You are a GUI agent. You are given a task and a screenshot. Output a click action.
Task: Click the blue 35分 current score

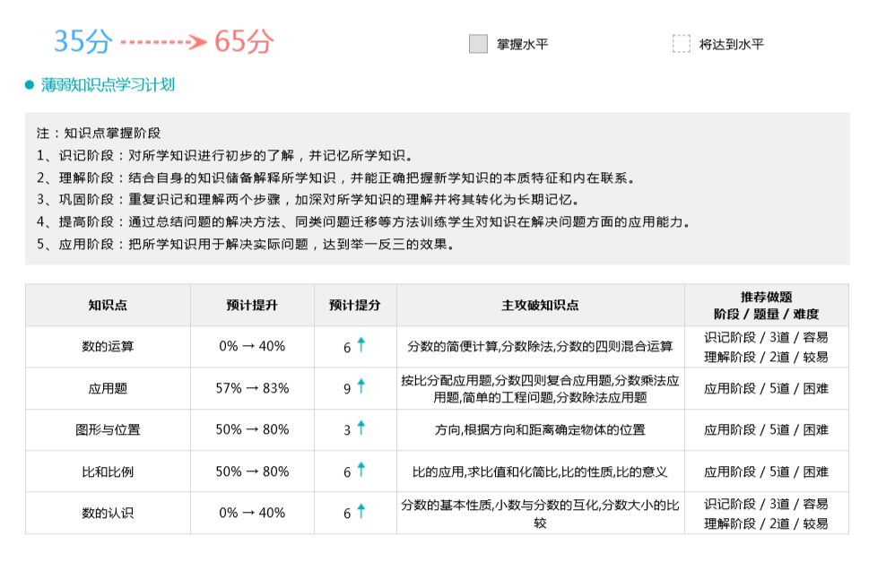tap(83, 41)
